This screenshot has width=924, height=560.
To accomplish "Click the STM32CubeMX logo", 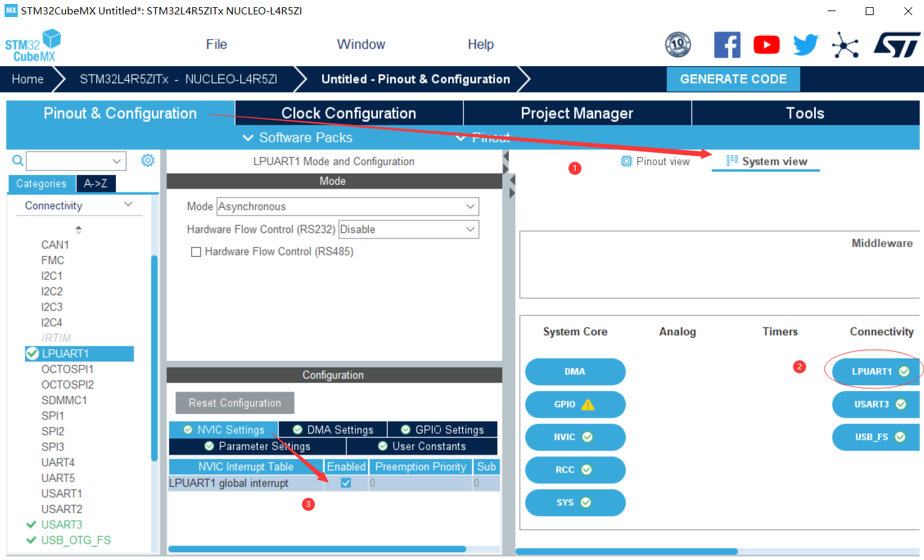I will (33, 45).
